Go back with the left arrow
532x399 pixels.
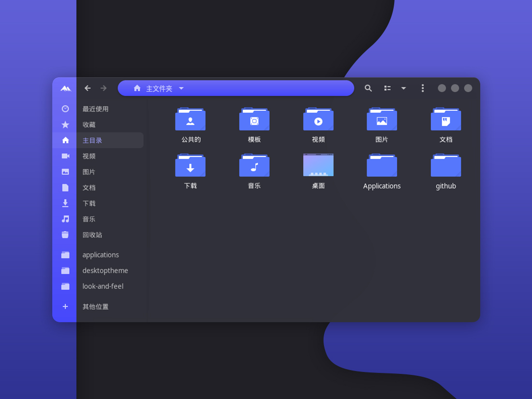click(x=88, y=88)
